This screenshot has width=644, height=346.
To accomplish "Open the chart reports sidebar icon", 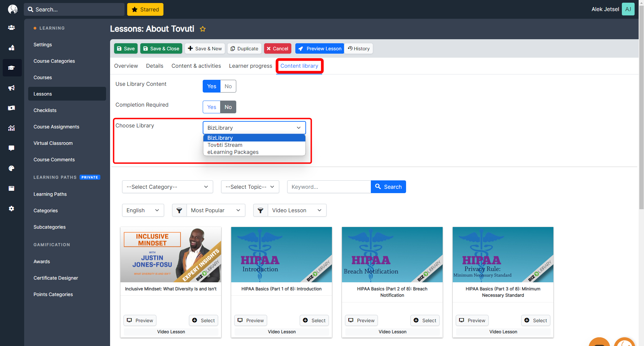I will [11, 128].
